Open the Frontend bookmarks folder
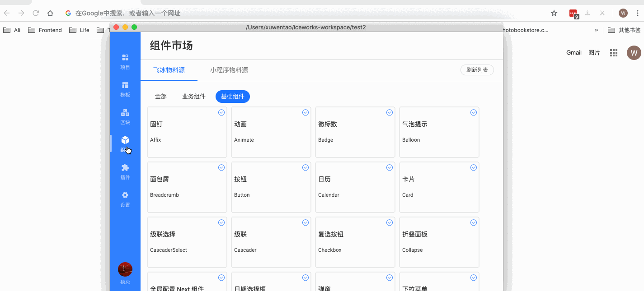Image resolution: width=644 pixels, height=291 pixels. (45, 30)
